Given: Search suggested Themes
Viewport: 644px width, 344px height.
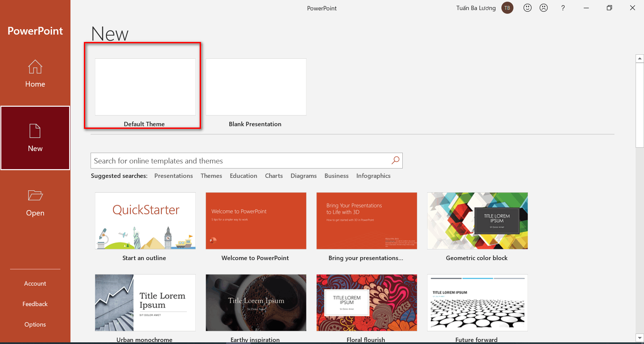Looking at the screenshot, I should tap(211, 176).
